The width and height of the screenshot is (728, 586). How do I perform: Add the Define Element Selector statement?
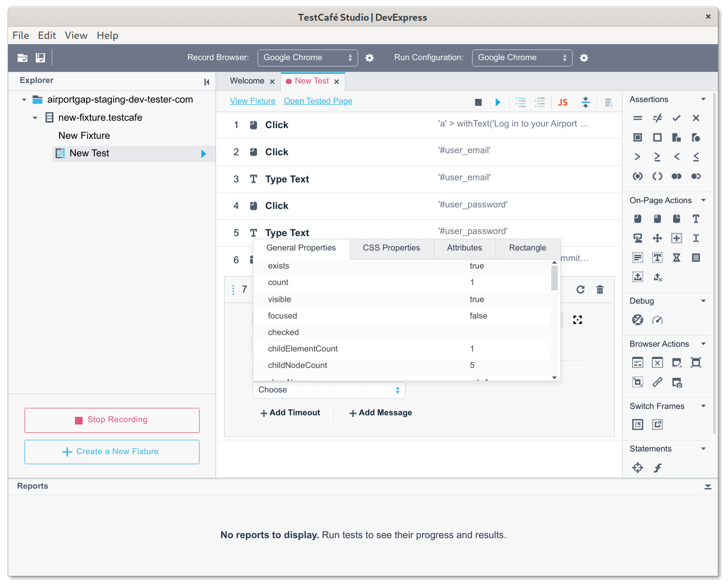coord(638,467)
